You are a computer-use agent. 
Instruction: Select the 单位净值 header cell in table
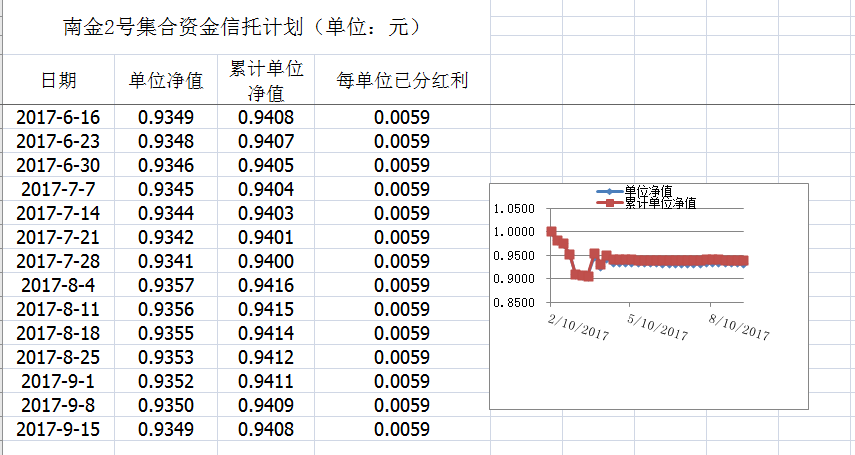click(x=166, y=80)
